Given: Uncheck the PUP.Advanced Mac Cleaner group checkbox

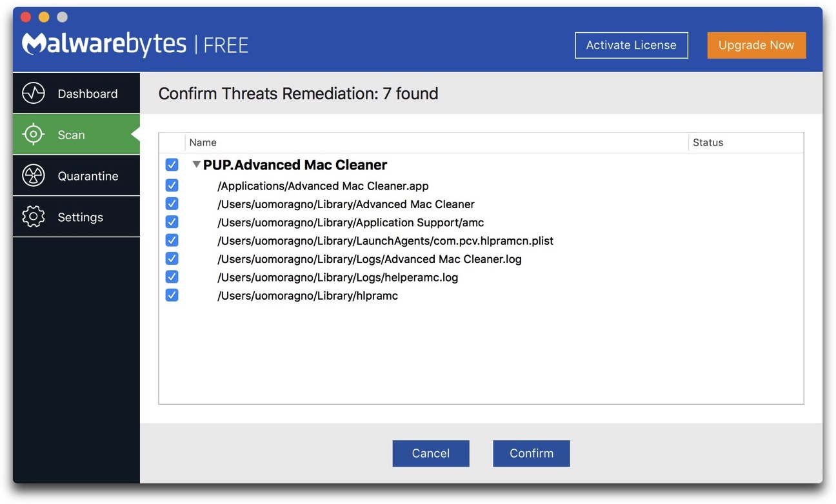Looking at the screenshot, I should [172, 164].
